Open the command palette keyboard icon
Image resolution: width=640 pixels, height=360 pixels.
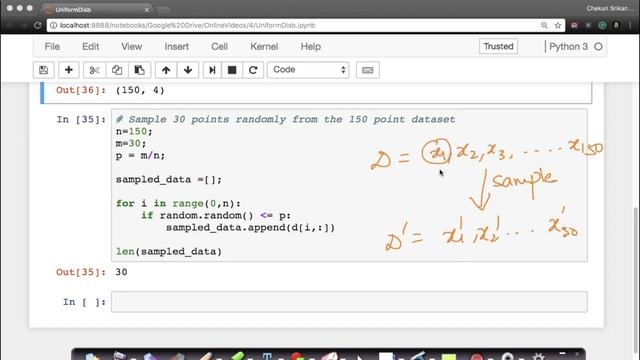[x=368, y=70]
